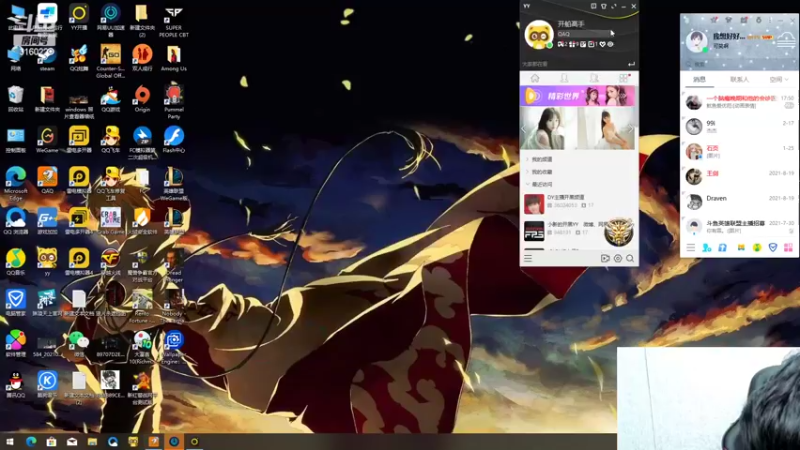
Task: Open the QQ main menu icon
Action: (x=690, y=247)
